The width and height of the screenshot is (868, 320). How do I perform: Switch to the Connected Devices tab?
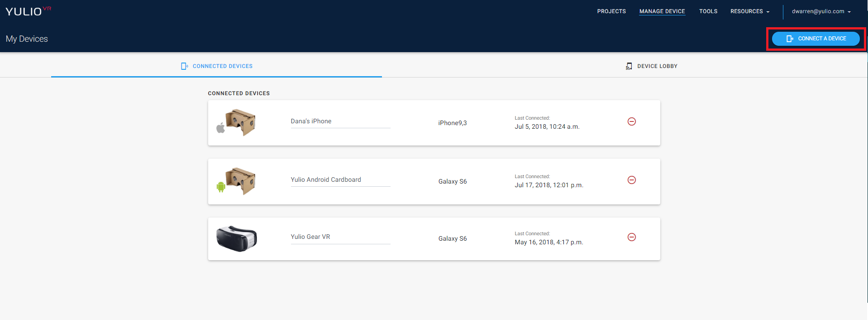(217, 66)
